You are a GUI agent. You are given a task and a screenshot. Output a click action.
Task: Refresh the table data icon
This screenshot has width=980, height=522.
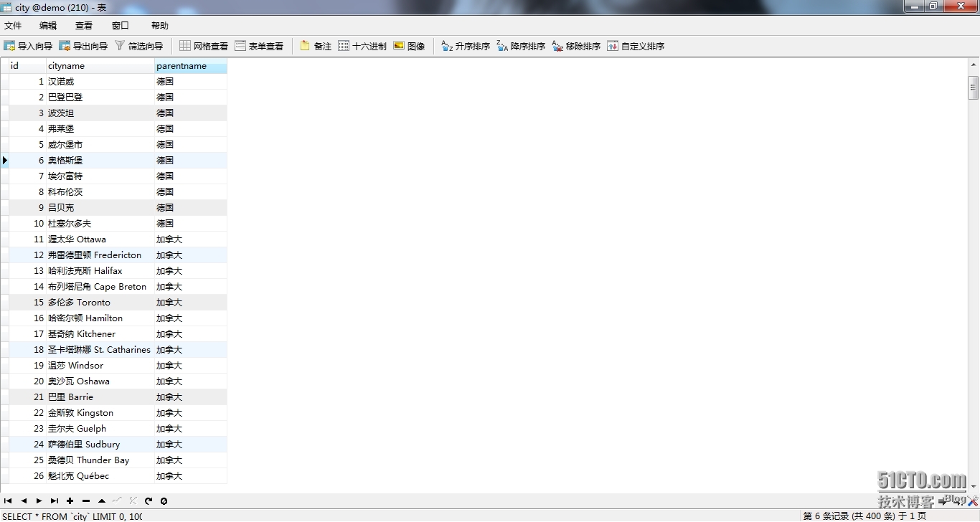click(x=149, y=501)
